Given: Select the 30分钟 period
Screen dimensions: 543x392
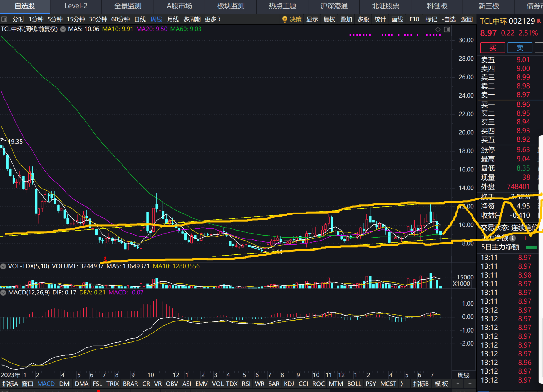Looking at the screenshot, I should pos(98,19).
